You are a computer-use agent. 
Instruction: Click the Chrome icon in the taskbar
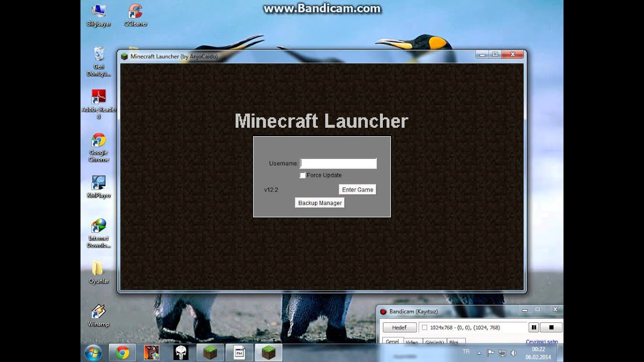(x=122, y=352)
